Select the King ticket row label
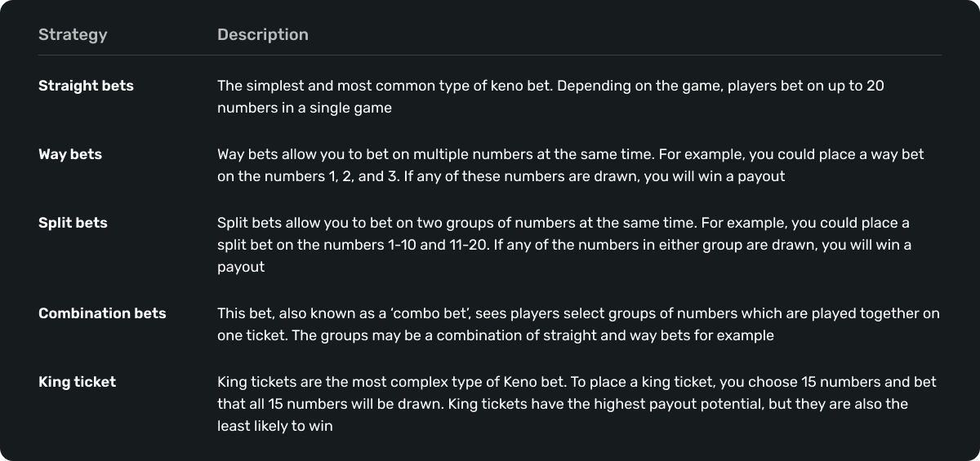980x461 pixels. (x=77, y=382)
